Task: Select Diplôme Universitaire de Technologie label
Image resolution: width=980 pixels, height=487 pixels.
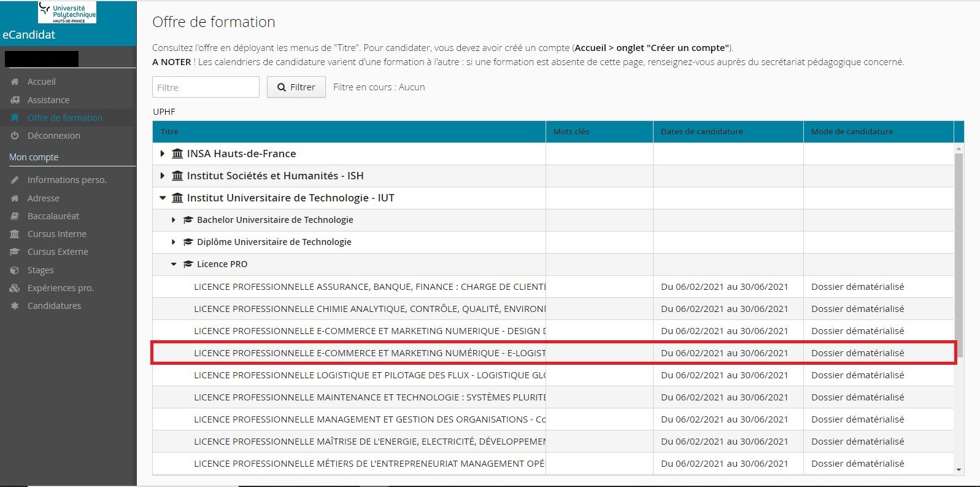Action: pos(274,242)
